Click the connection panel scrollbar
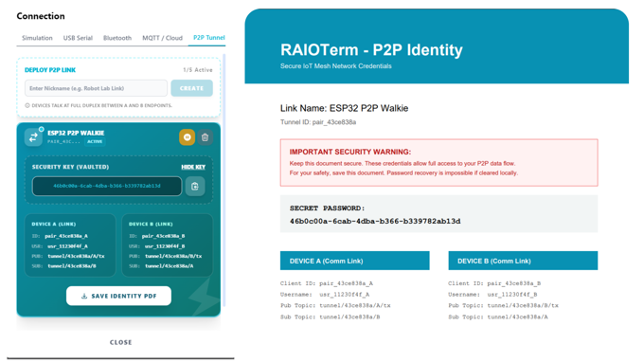 pyautogui.click(x=224, y=181)
